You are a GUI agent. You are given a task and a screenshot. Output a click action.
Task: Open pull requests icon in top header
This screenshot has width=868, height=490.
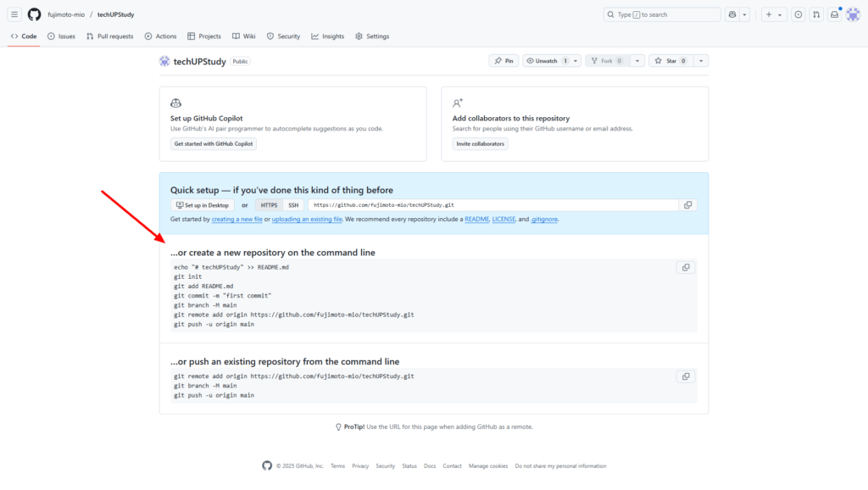click(815, 14)
